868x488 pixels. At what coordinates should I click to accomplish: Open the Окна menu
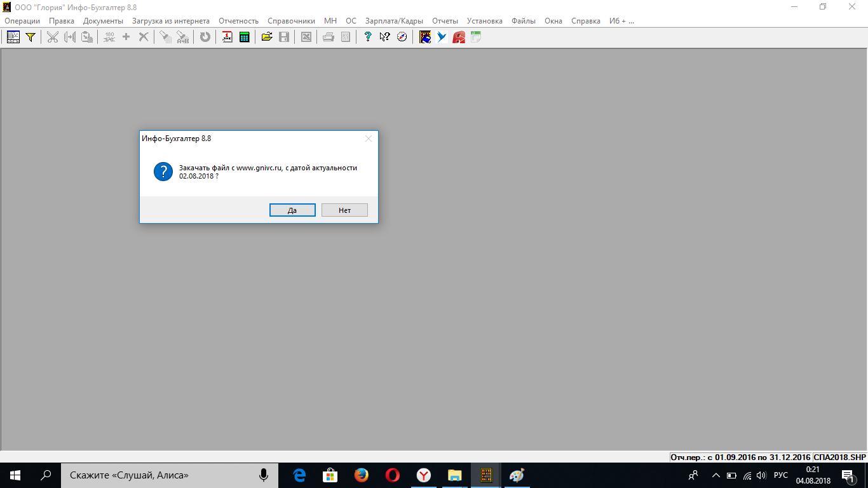tap(553, 21)
